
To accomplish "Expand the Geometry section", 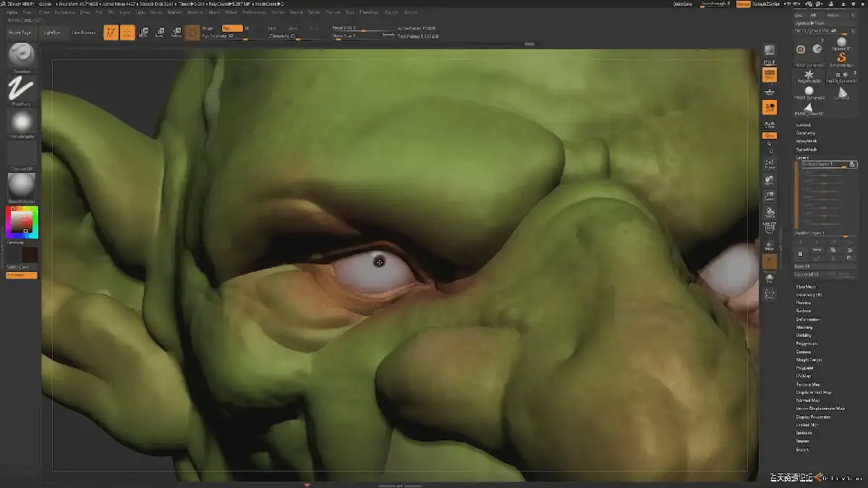I will (x=805, y=133).
